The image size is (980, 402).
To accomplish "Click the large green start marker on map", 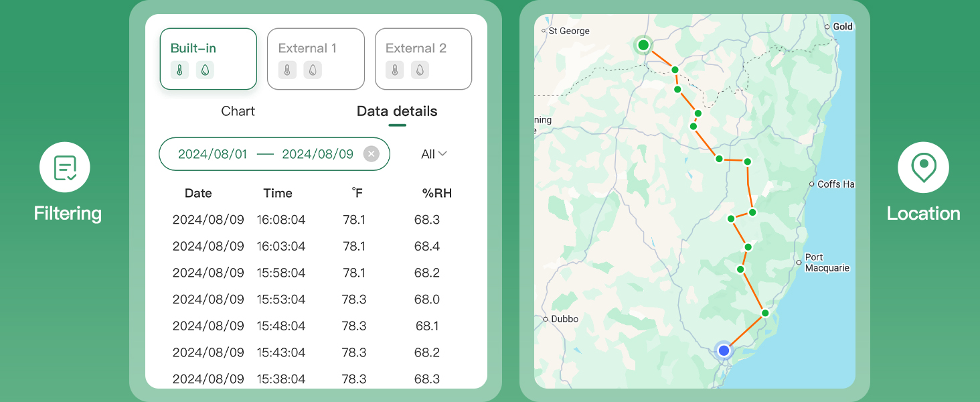I will [643, 45].
